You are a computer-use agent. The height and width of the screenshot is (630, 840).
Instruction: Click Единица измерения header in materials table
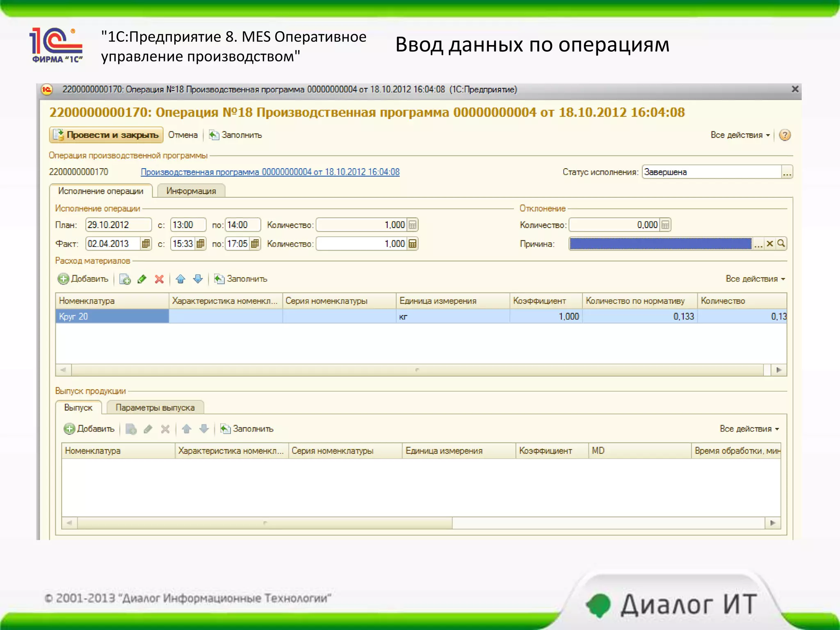click(453, 301)
